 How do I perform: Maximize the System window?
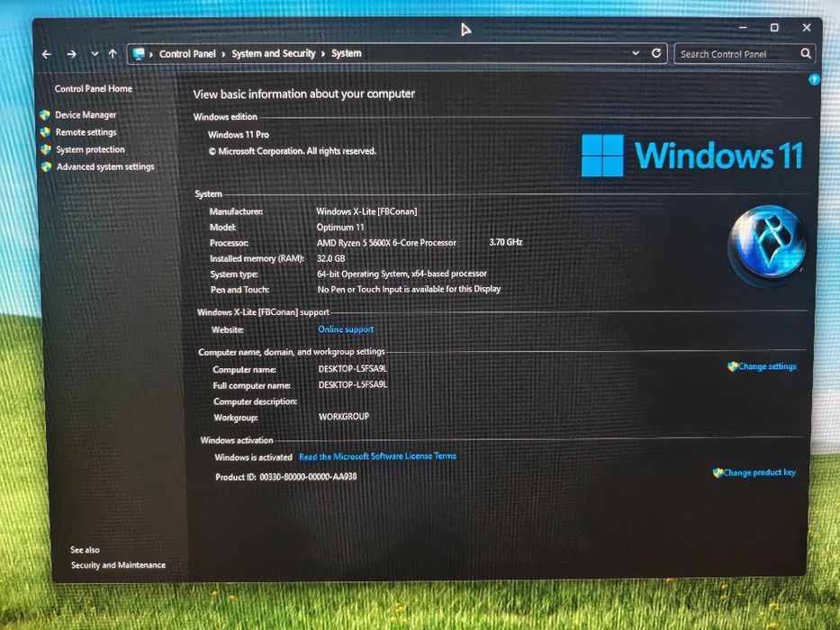click(774, 27)
